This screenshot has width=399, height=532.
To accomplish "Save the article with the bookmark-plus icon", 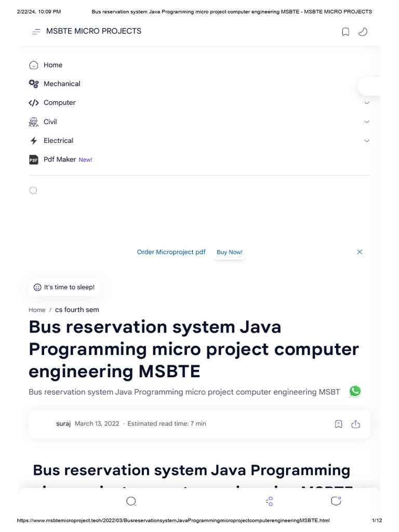I will pos(339,424).
